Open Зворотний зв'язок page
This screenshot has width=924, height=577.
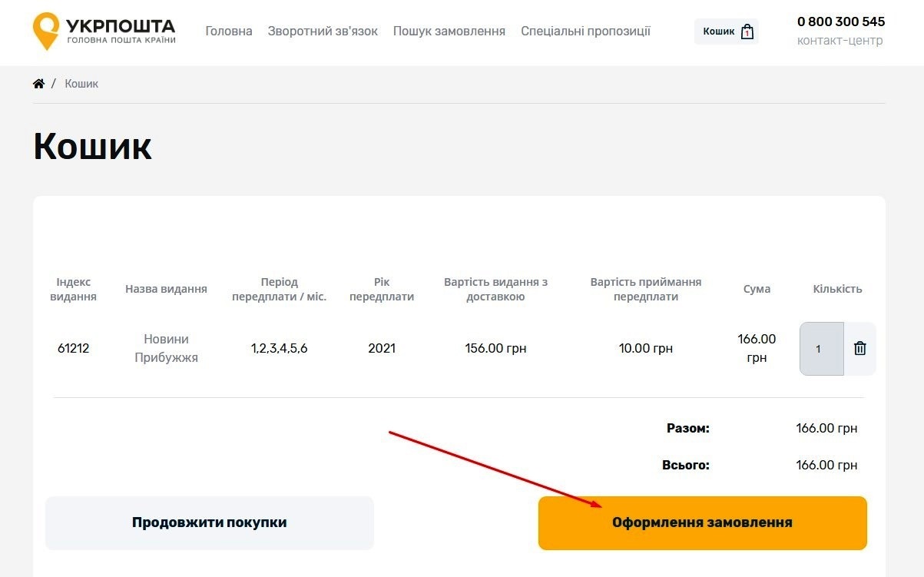click(x=323, y=32)
